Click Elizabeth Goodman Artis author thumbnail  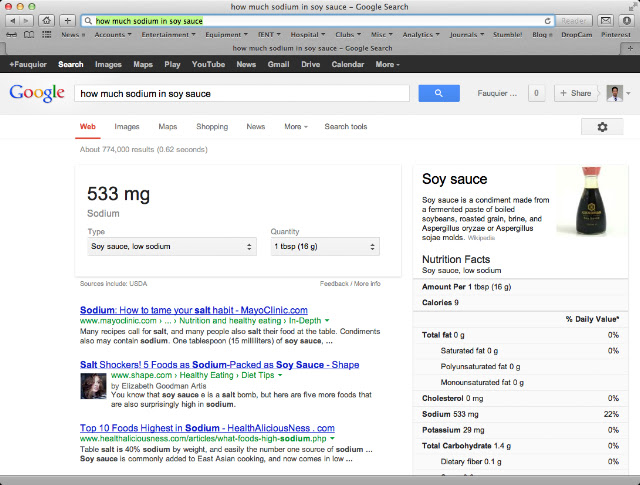(93, 386)
